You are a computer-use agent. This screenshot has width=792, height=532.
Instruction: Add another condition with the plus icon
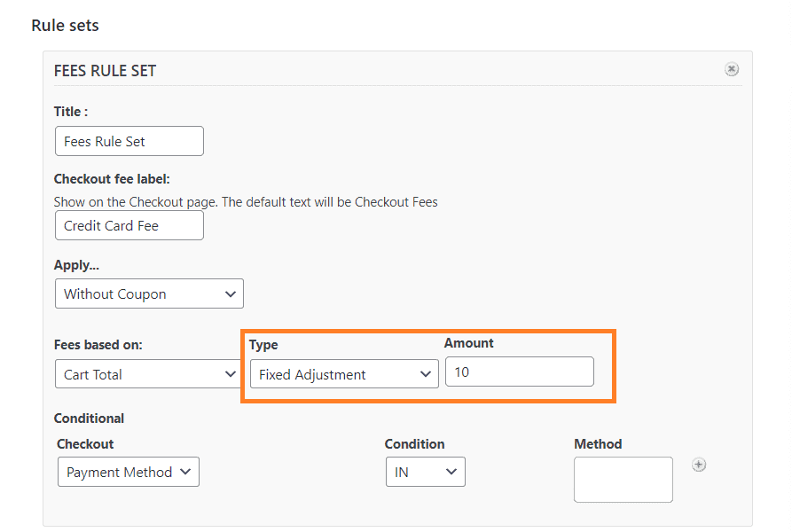point(699,465)
